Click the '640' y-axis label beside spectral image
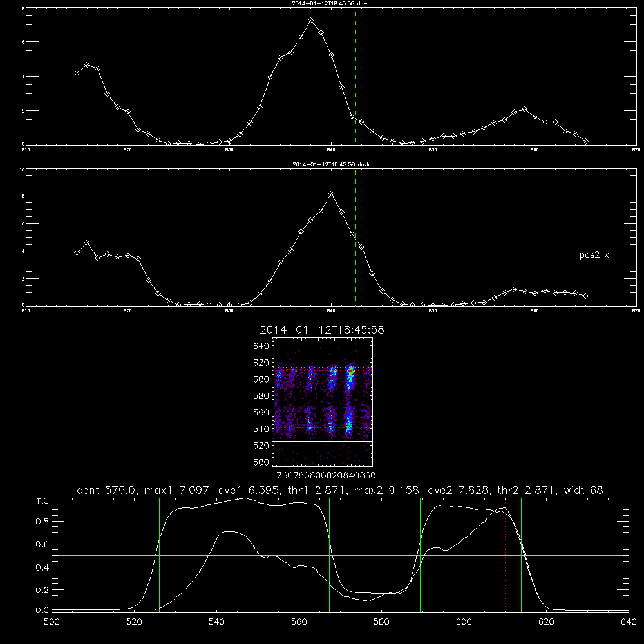 (x=261, y=346)
